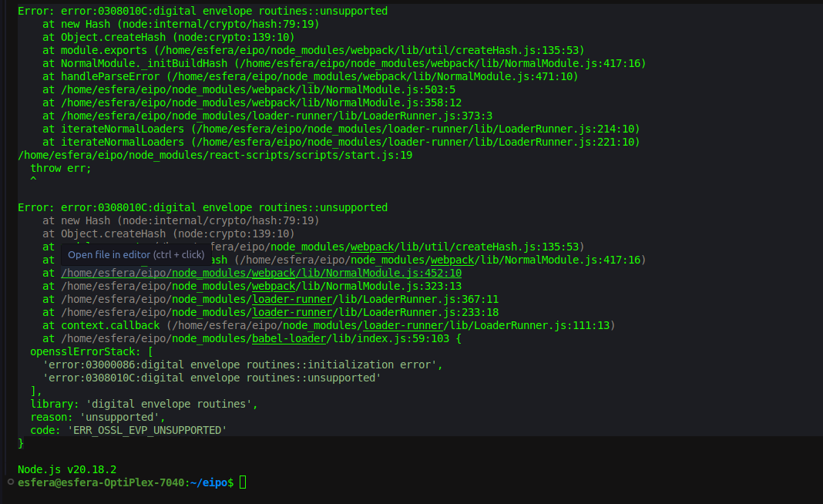Click the 'Open file in editor' tooltip

[136, 254]
